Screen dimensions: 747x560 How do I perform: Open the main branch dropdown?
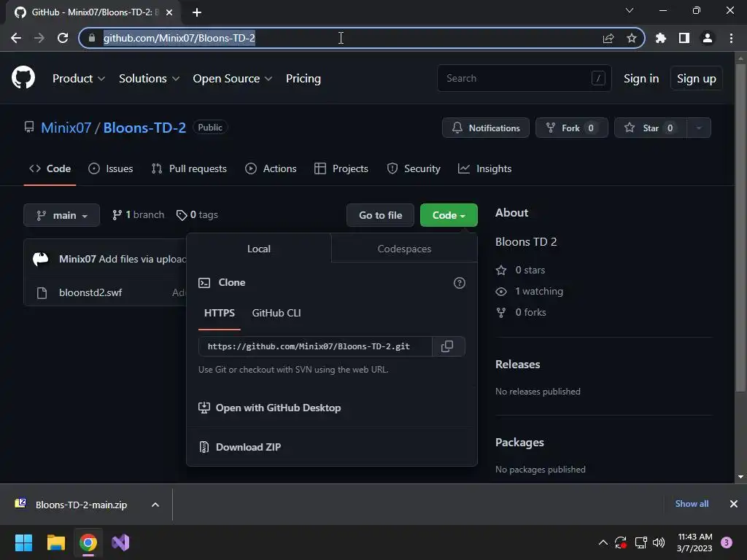tap(62, 215)
